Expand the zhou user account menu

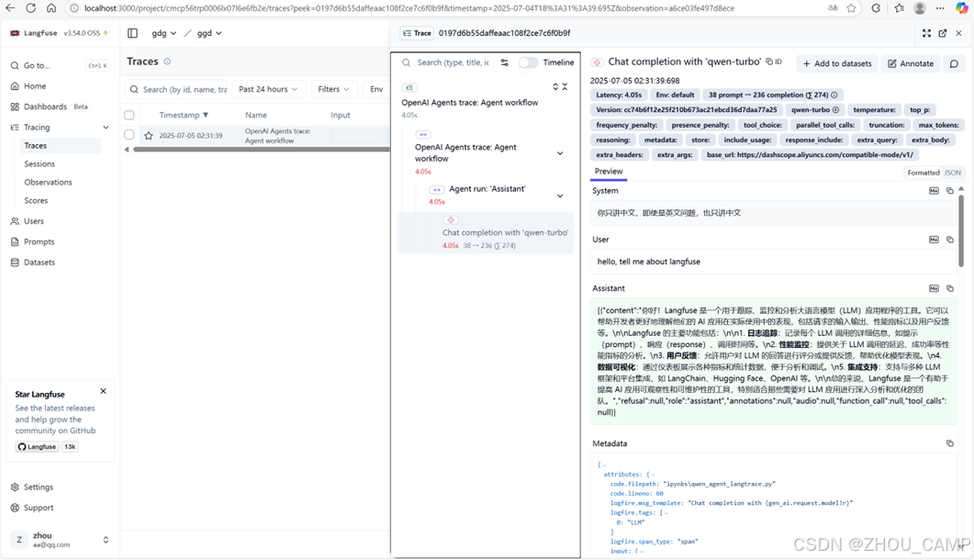coord(60,540)
